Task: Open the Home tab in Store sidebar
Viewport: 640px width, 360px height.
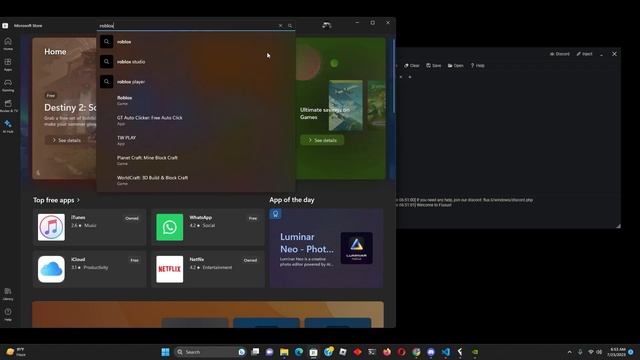Action: tap(8, 43)
